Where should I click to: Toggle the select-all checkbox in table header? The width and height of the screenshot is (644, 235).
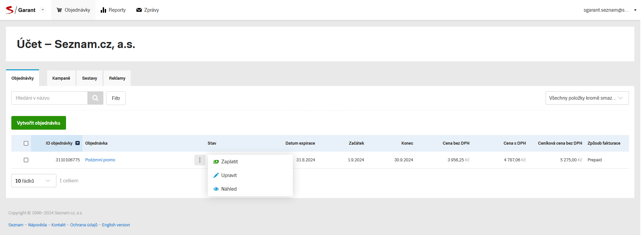26,143
